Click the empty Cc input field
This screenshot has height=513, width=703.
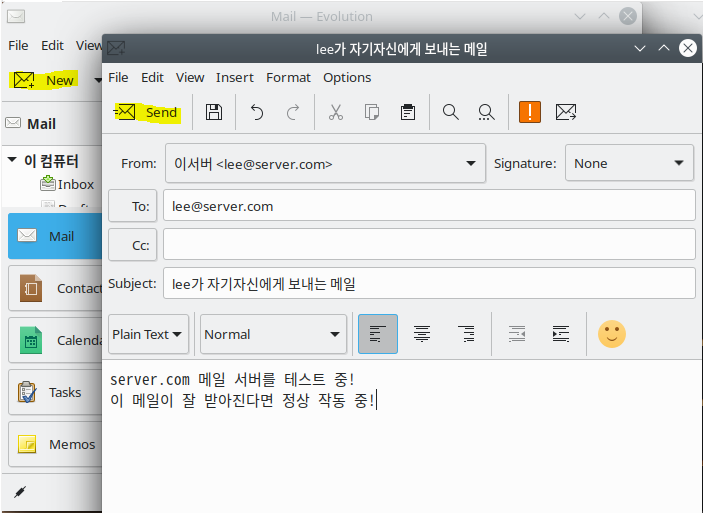(429, 244)
